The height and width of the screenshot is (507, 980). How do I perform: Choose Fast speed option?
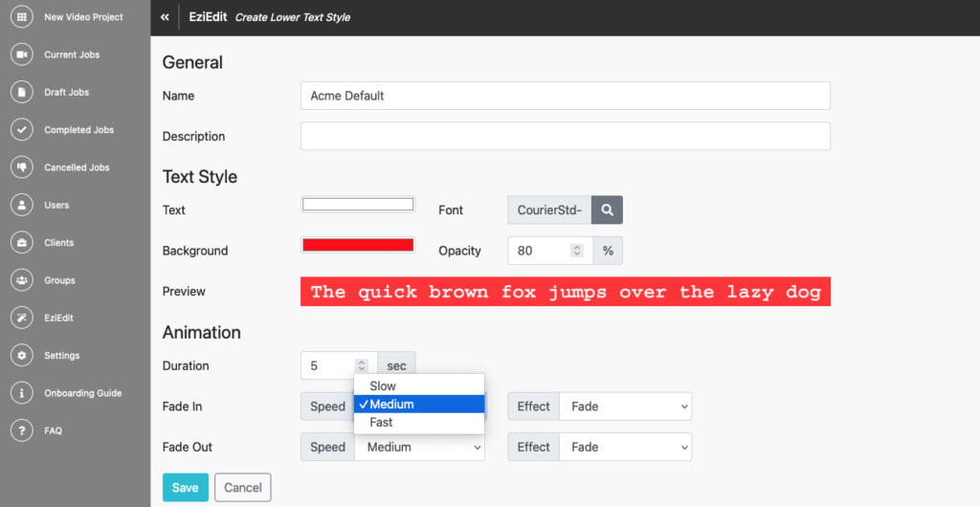tap(419, 422)
